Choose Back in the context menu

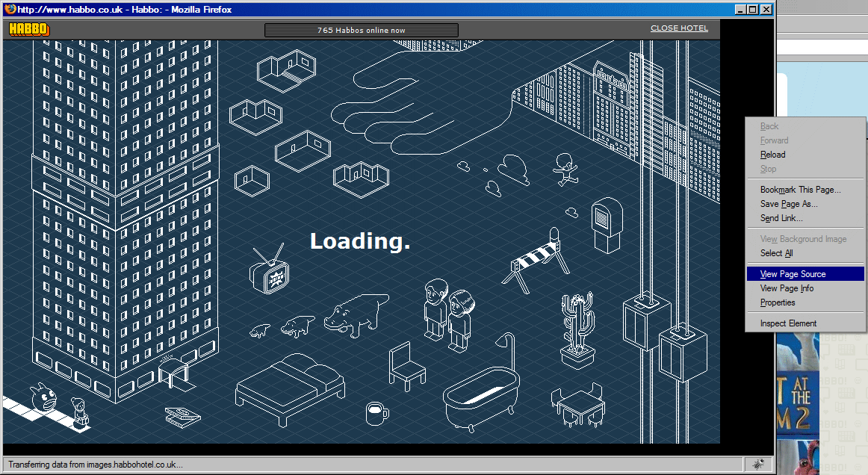tap(805, 126)
